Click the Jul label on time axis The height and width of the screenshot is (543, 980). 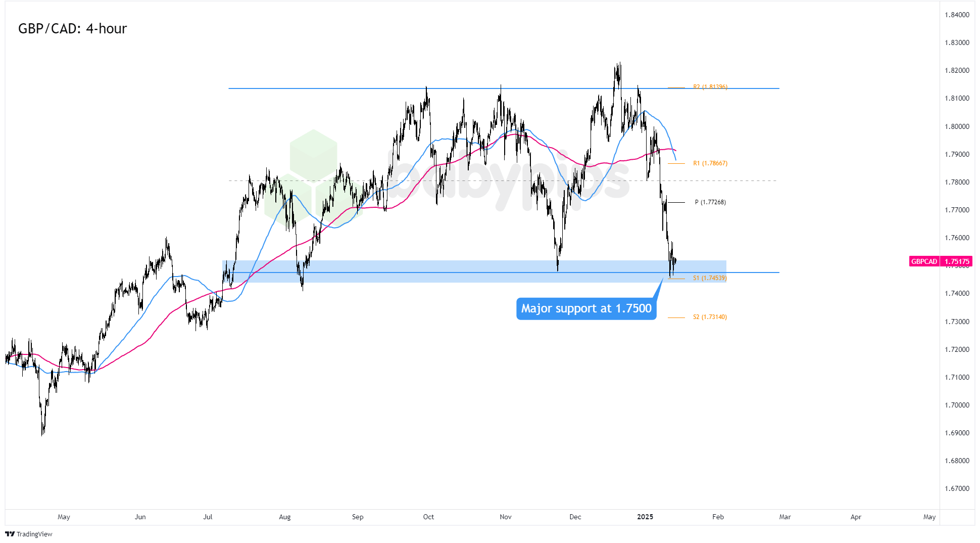[x=208, y=517]
